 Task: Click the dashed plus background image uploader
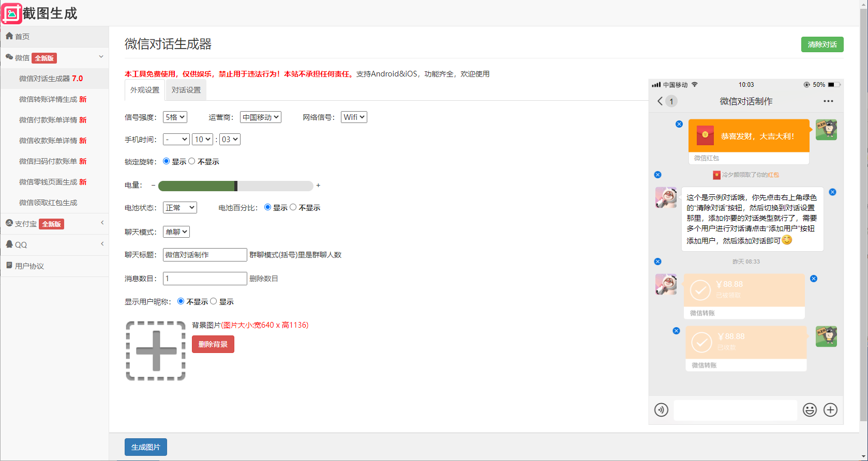tap(156, 351)
